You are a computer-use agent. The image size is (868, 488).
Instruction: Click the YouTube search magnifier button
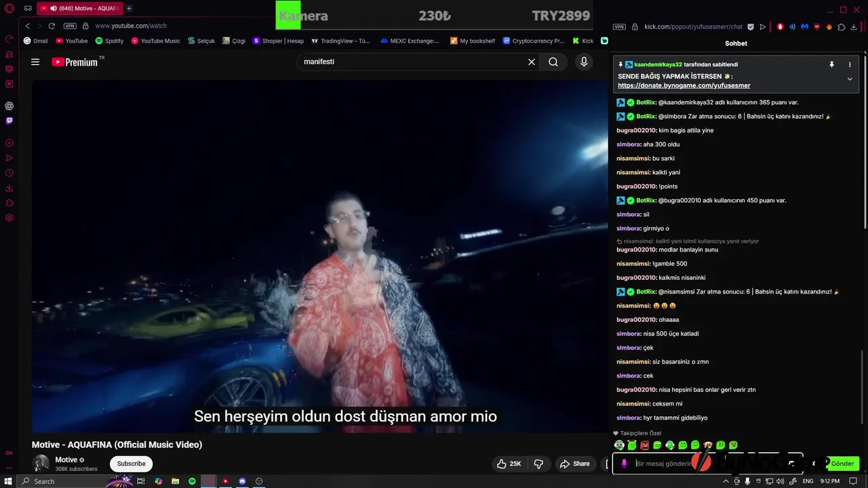(x=553, y=62)
